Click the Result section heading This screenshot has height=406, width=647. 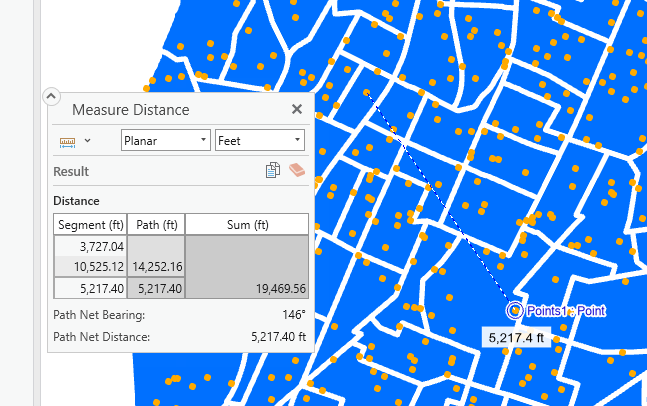[71, 171]
